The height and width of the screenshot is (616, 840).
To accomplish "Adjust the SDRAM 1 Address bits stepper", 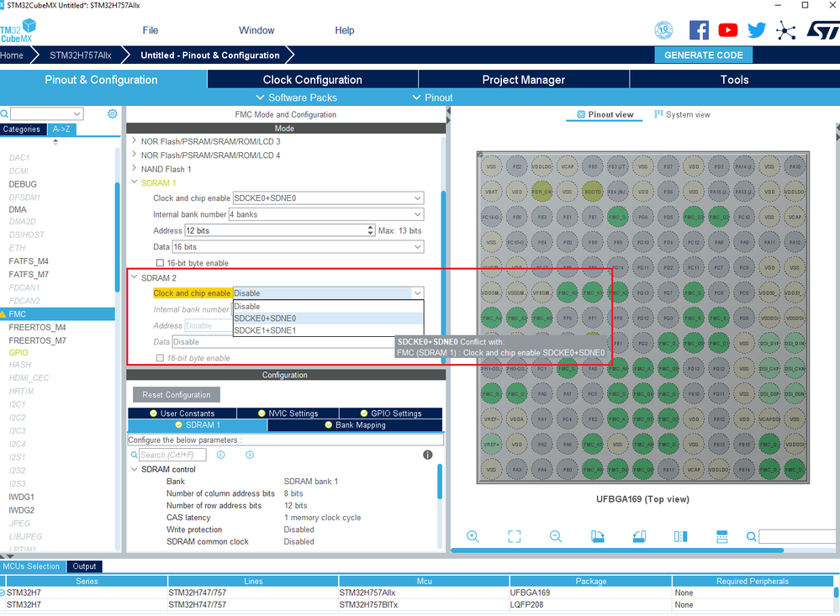I will pyautogui.click(x=370, y=230).
